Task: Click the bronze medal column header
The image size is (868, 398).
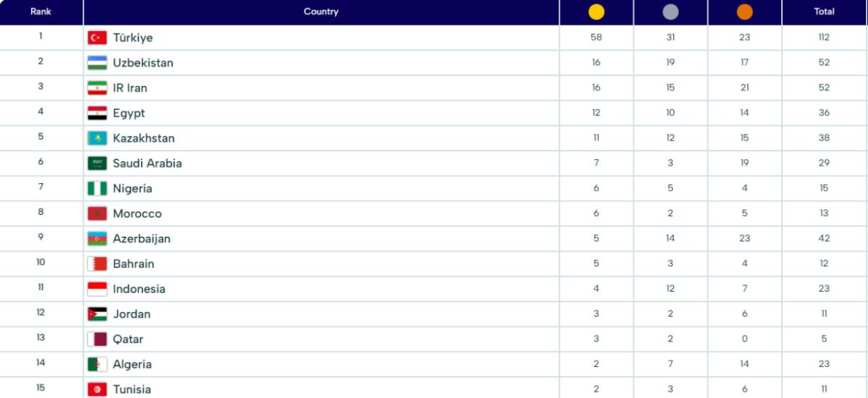Action: point(744,12)
